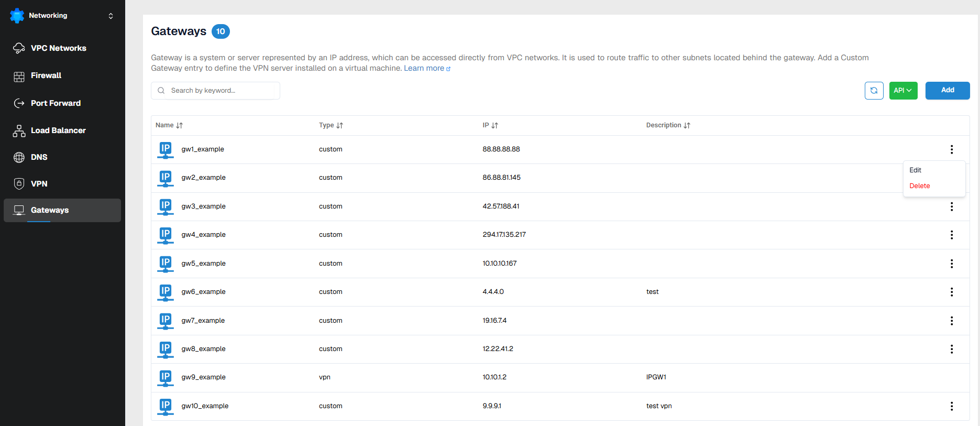Open the DNS section in sidebar
980x426 pixels.
[x=39, y=157]
